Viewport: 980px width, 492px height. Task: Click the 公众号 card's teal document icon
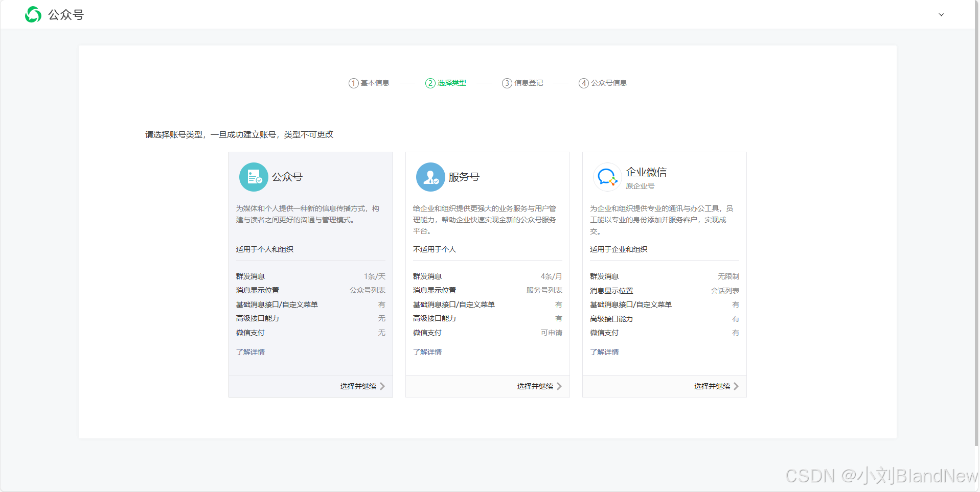click(x=254, y=177)
